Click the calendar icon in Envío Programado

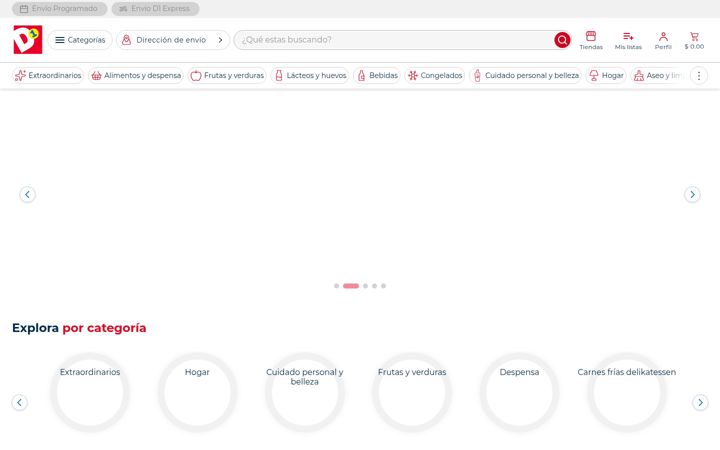tap(24, 9)
